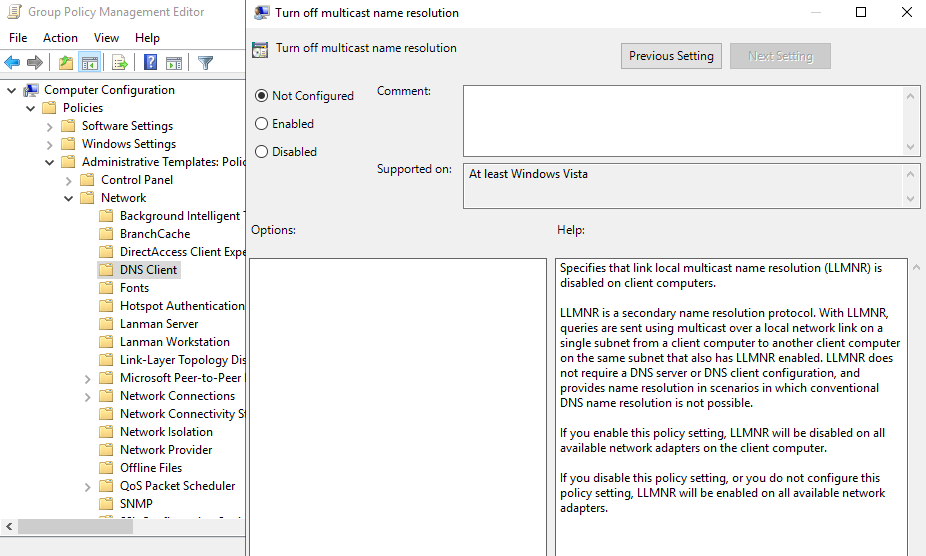Click the blue Back arrow in toolbar
Image resolution: width=926 pixels, height=556 pixels.
12,63
